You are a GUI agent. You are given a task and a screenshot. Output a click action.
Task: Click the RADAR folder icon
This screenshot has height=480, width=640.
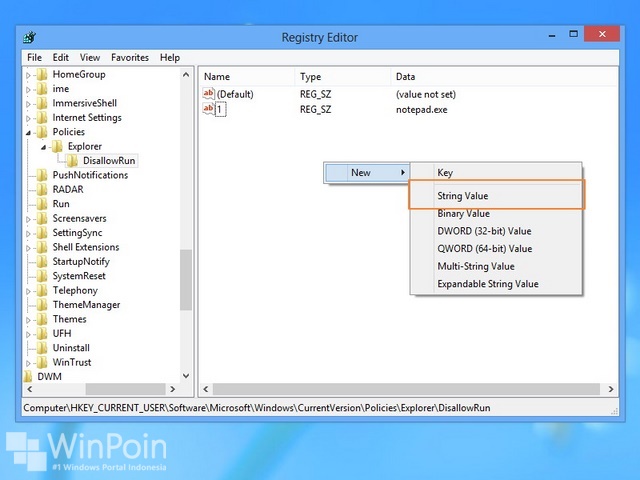42,189
